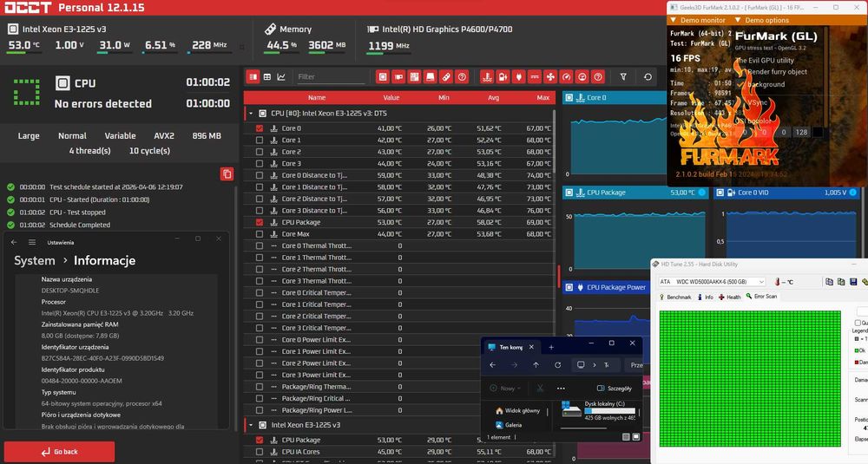
Task: Check the CPU IA Cores row checkbox
Action: point(259,452)
